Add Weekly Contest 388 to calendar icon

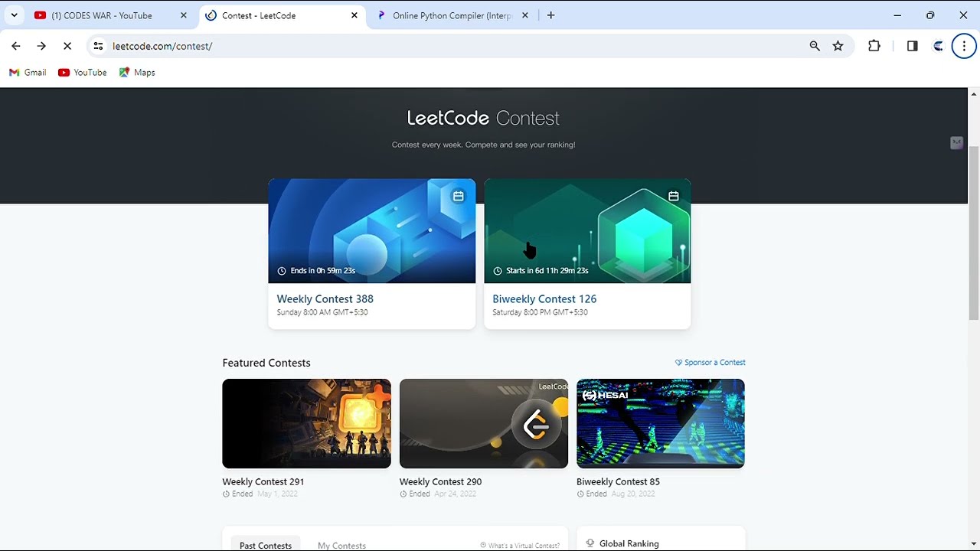click(x=459, y=196)
